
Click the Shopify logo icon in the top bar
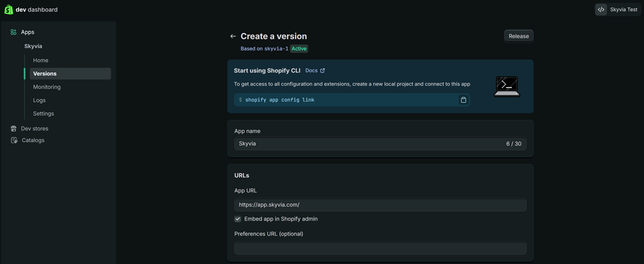[x=8, y=10]
